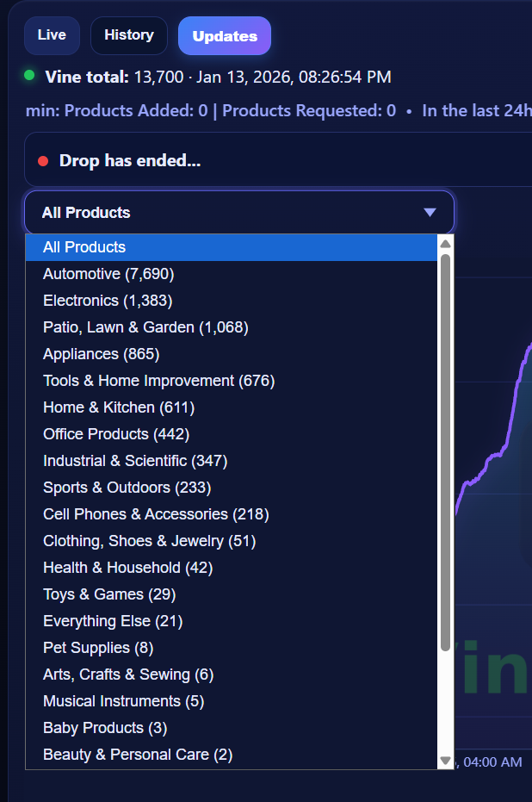This screenshot has width=532, height=802.
Task: Select Health & Household (42)
Action: (x=232, y=567)
